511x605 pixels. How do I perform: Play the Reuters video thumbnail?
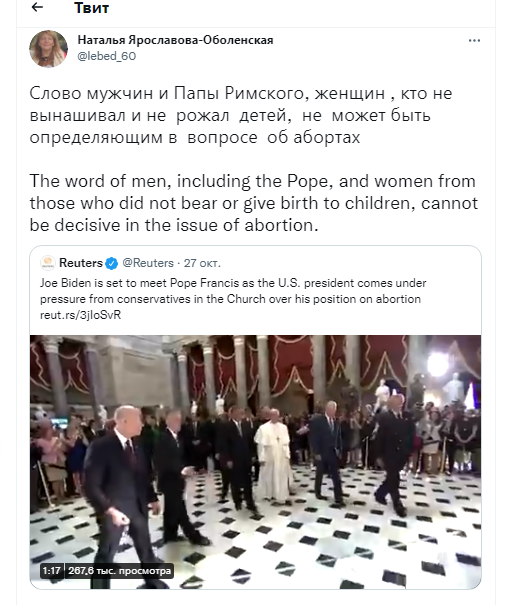(x=256, y=461)
